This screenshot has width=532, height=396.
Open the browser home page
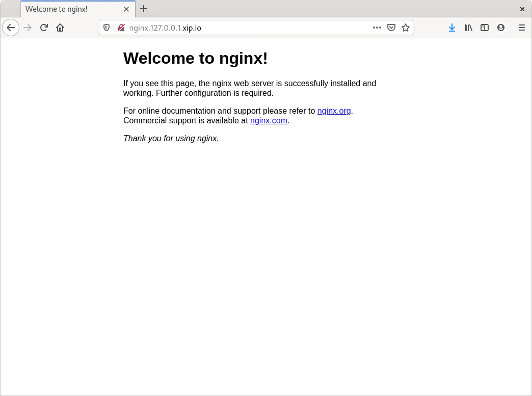tap(60, 28)
